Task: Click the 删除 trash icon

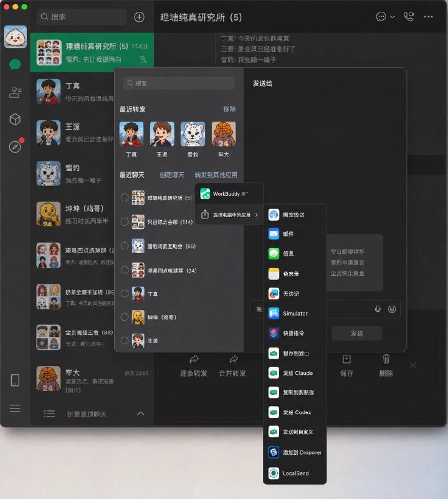Action: pyautogui.click(x=386, y=359)
